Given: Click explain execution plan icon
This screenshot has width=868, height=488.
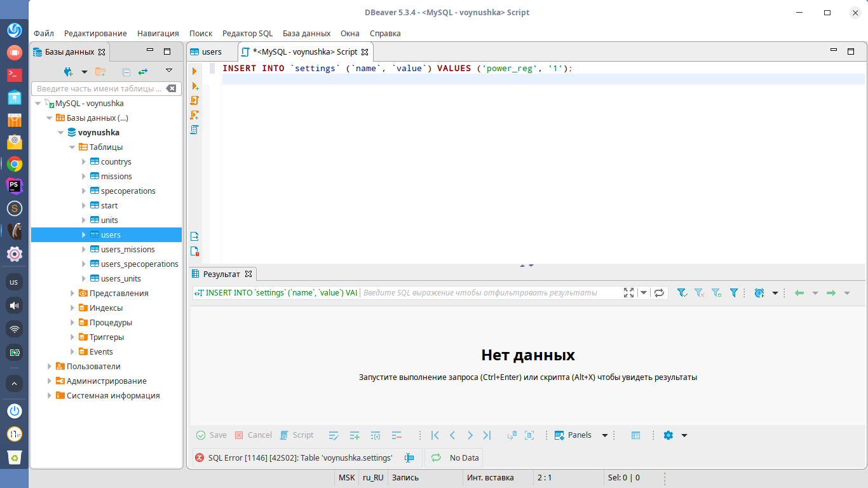Looking at the screenshot, I should 194,130.
